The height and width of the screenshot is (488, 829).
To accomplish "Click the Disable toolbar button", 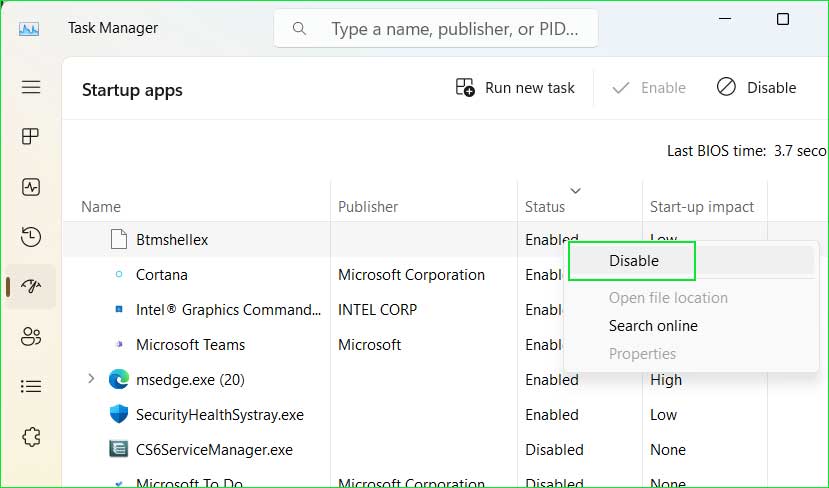I will coord(756,87).
